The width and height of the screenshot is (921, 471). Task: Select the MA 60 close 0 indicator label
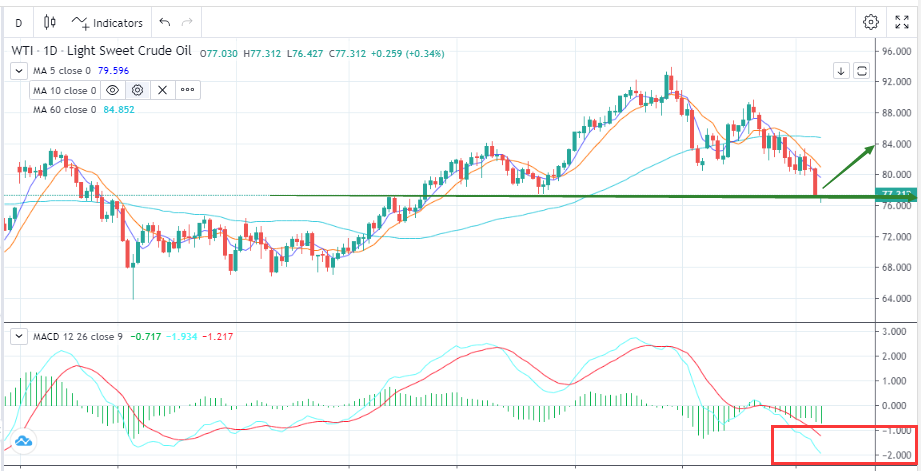pyautogui.click(x=64, y=109)
